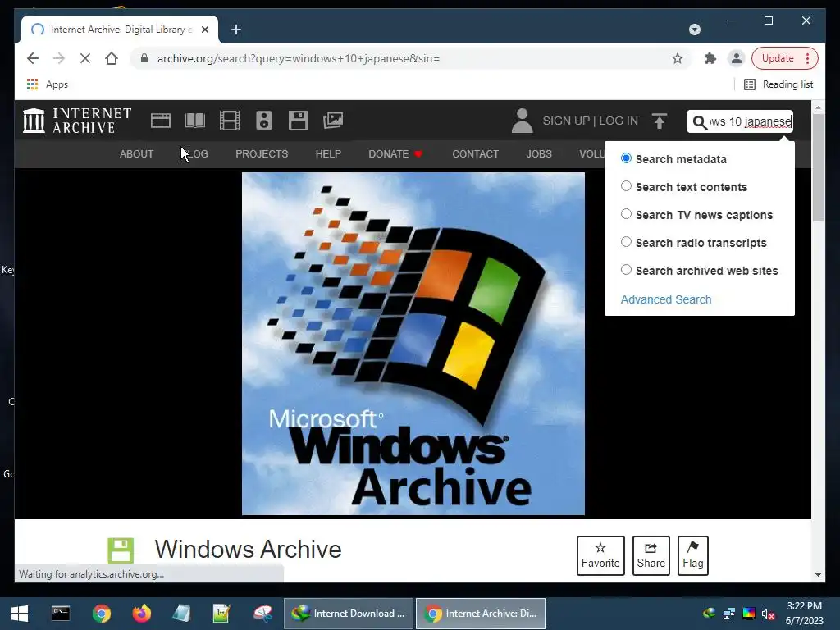
Task: Select Search metadata radio button
Action: click(626, 158)
